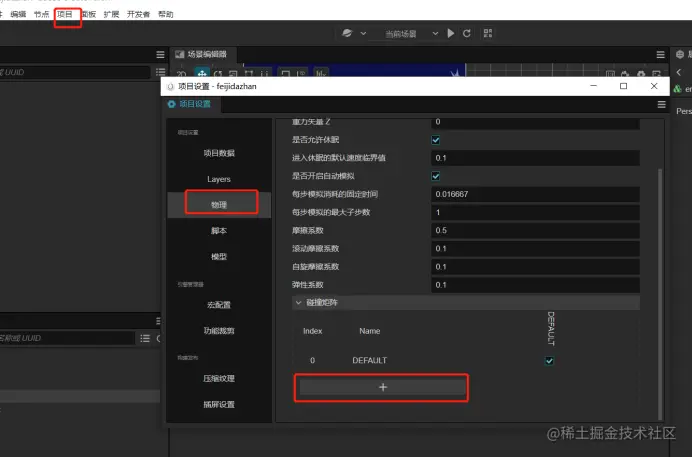Click the 每步模拟的最大子步数 field
Image resolution: width=692 pixels, height=457 pixels.
tap(535, 212)
